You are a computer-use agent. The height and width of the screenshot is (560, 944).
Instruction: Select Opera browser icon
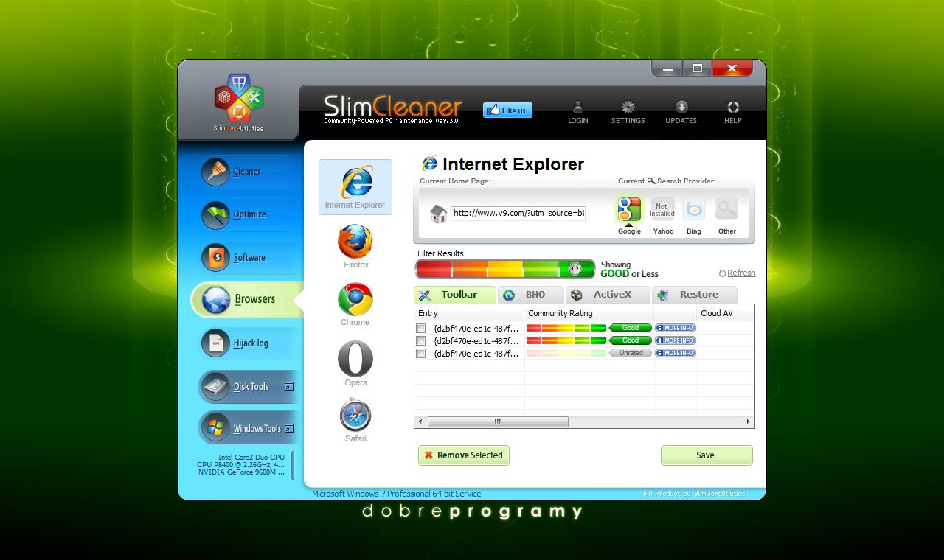[355, 363]
